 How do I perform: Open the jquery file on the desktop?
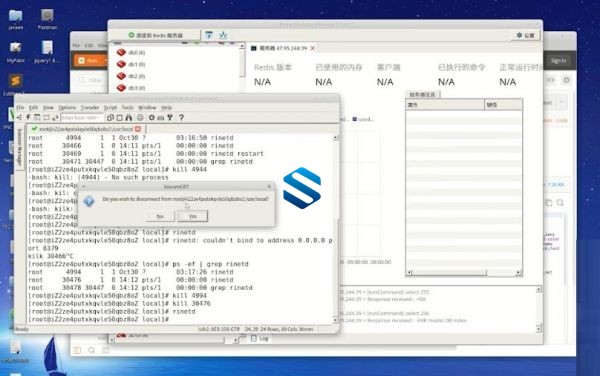(x=47, y=52)
